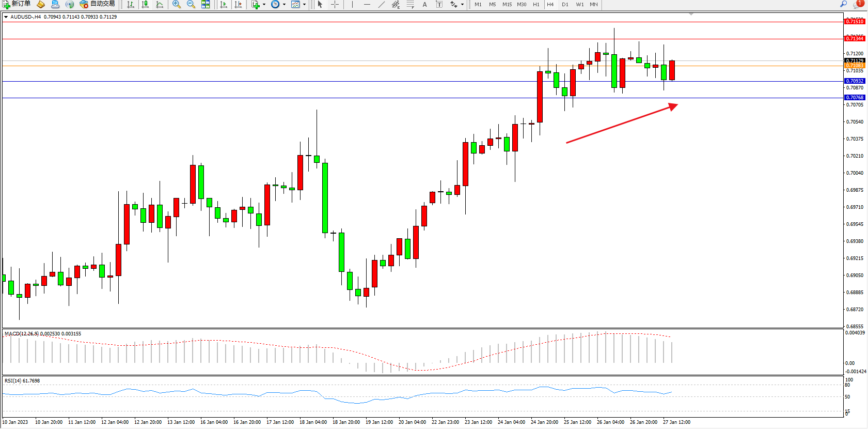Expand the periods clock dropdown arrow

point(284,4)
